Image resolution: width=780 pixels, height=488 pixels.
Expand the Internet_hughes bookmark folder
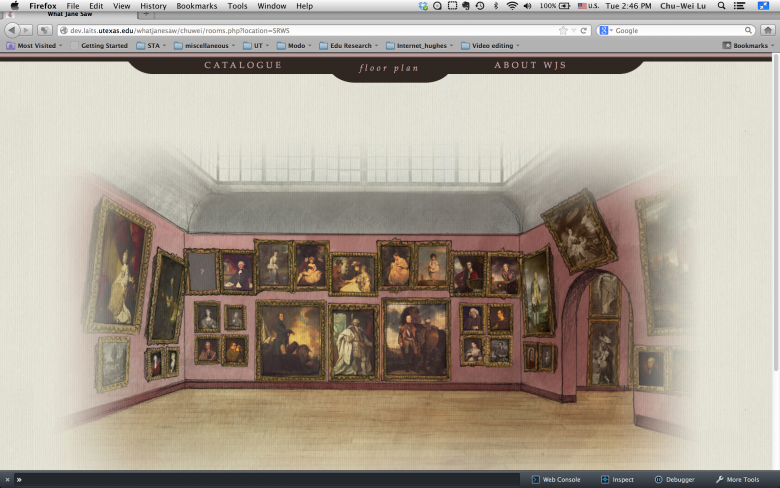(x=419, y=45)
